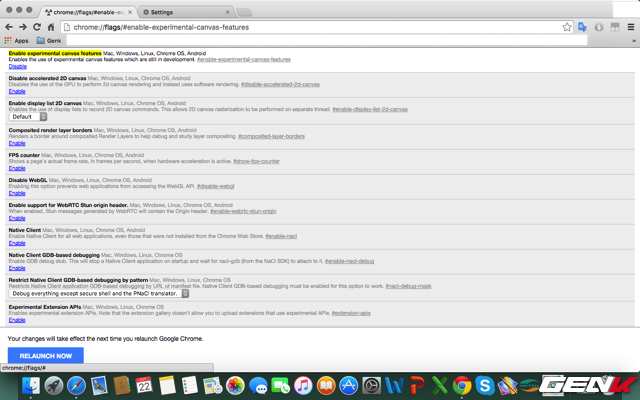This screenshot has height=400, width=640.
Task: Click the browser back arrow
Action: click(x=9, y=27)
